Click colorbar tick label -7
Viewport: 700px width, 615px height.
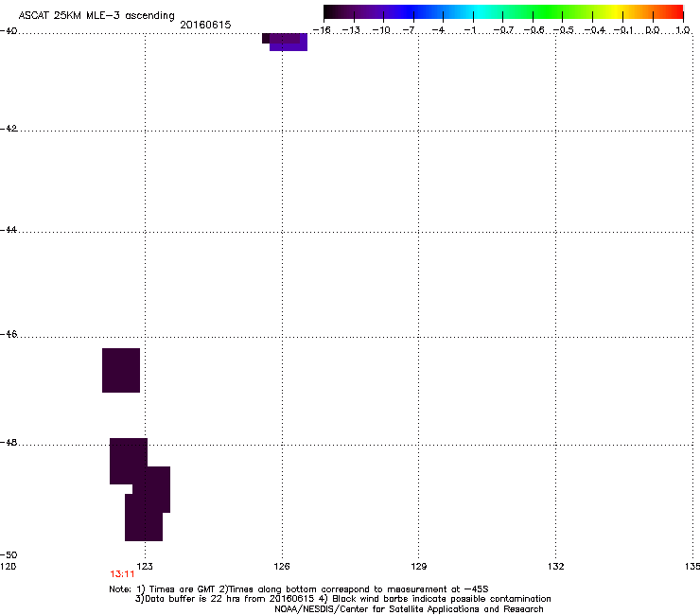point(410,30)
